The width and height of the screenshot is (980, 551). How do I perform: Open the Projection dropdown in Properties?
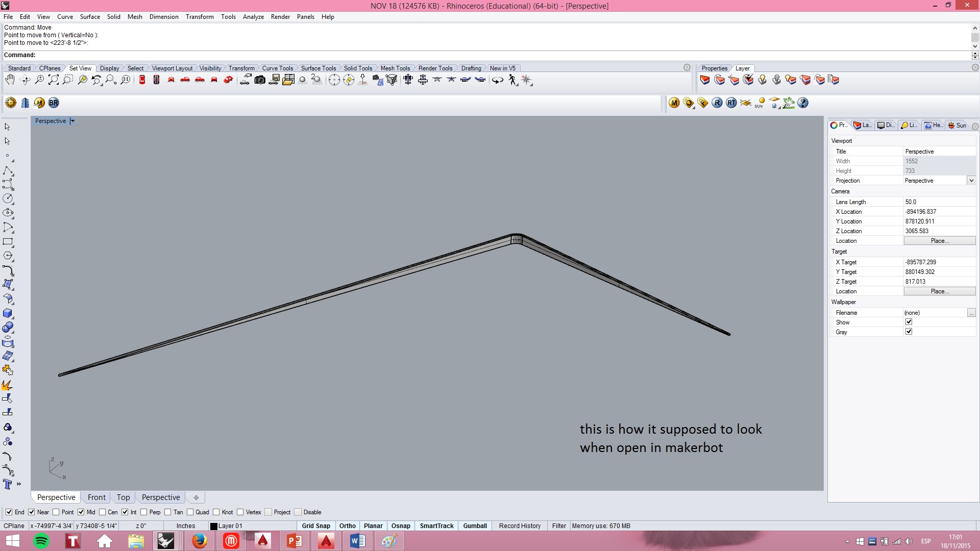point(971,181)
